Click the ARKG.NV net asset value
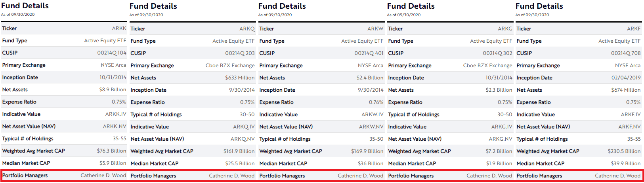 501,139
